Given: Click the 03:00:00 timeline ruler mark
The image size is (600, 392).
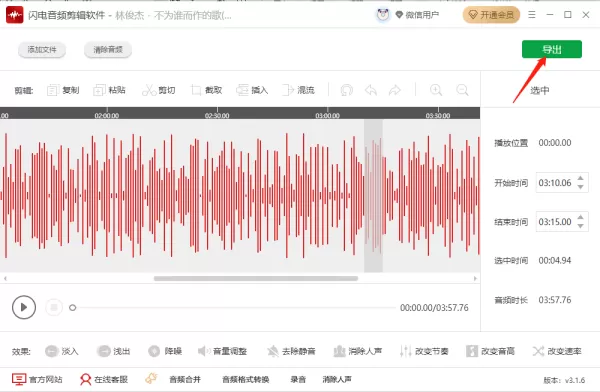Looking at the screenshot, I should [x=328, y=115].
